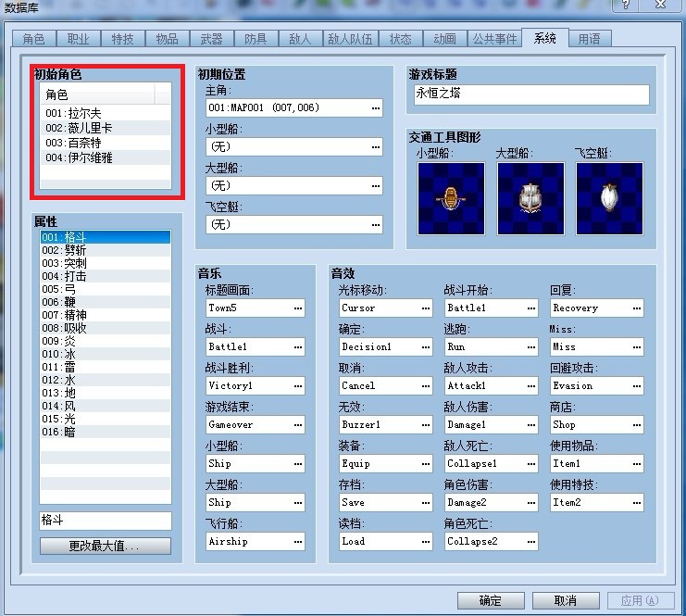
Task: Change the Cursor sound effect
Action: click(x=385, y=308)
